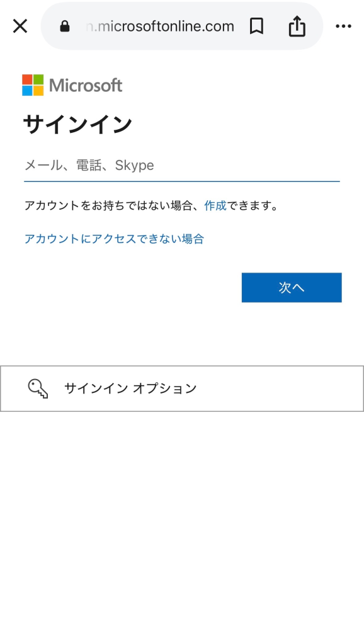Click the サインイン heading
364x629 pixels.
[77, 123]
